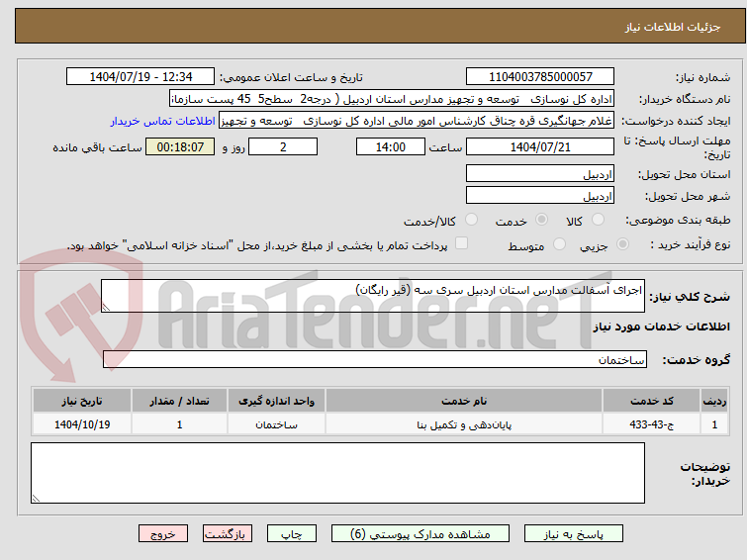Select the جزیی purchase type radio

point(622,244)
